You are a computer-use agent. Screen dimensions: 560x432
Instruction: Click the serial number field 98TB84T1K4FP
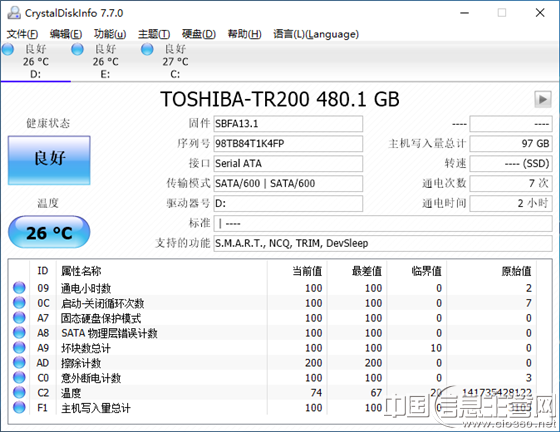click(x=288, y=144)
